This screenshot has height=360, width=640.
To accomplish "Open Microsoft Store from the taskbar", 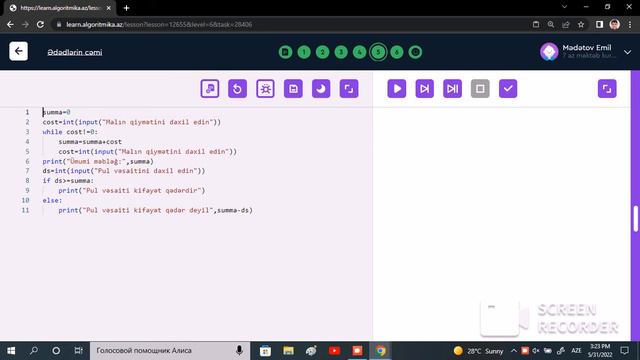I will point(265,351).
